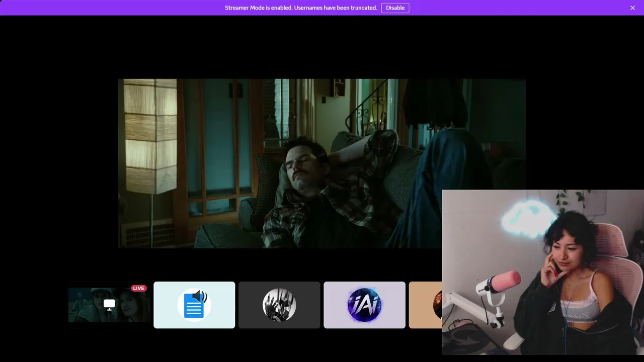
Task: Click the "Streamer Mode is enabled" notice text
Action: (x=301, y=8)
